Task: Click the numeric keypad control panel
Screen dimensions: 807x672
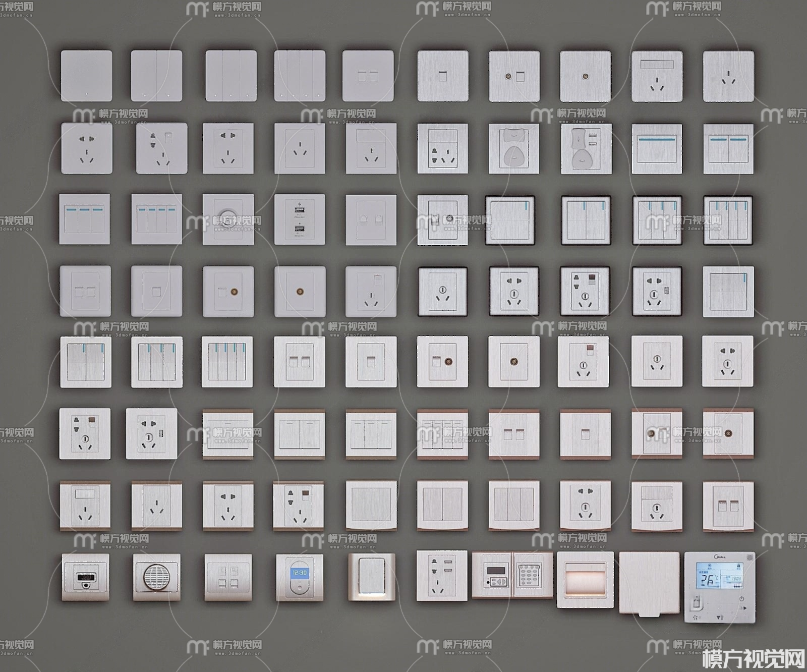Action: 533,575
